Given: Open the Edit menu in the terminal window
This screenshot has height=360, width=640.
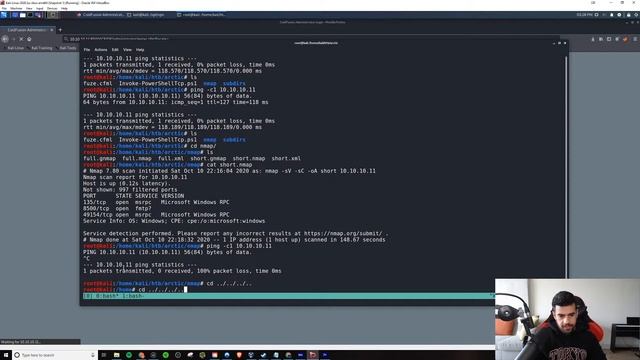Looking at the screenshot, I should tap(115, 50).
